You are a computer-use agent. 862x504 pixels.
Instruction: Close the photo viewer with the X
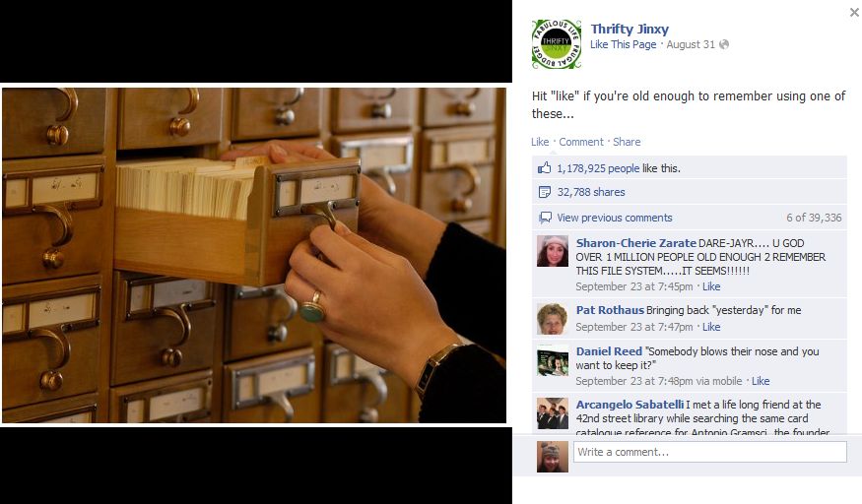(854, 12)
